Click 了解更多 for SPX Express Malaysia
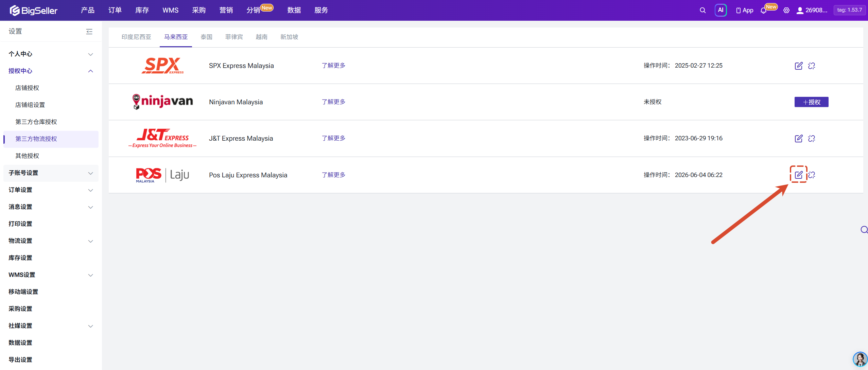Image resolution: width=868 pixels, height=370 pixels. click(x=333, y=66)
